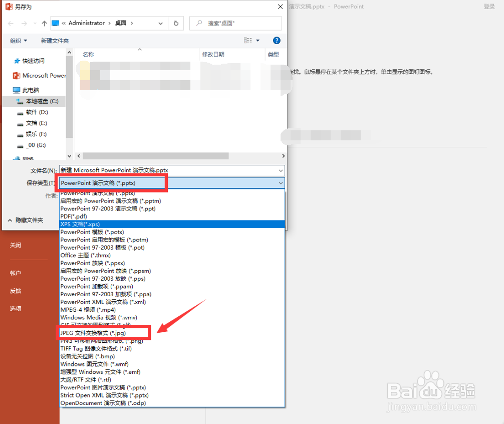The height and width of the screenshot is (424, 504).
Task: Go up one folder level
Action: point(45,23)
